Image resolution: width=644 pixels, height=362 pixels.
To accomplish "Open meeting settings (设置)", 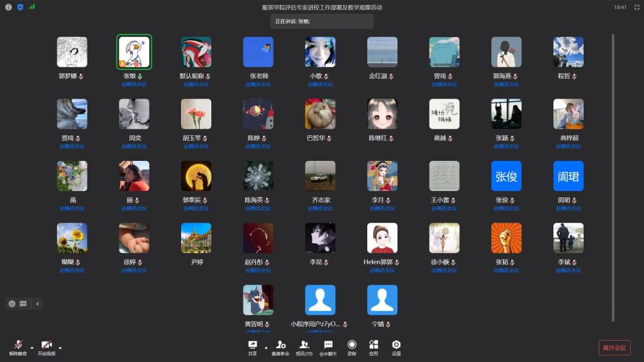I will pos(396,346).
